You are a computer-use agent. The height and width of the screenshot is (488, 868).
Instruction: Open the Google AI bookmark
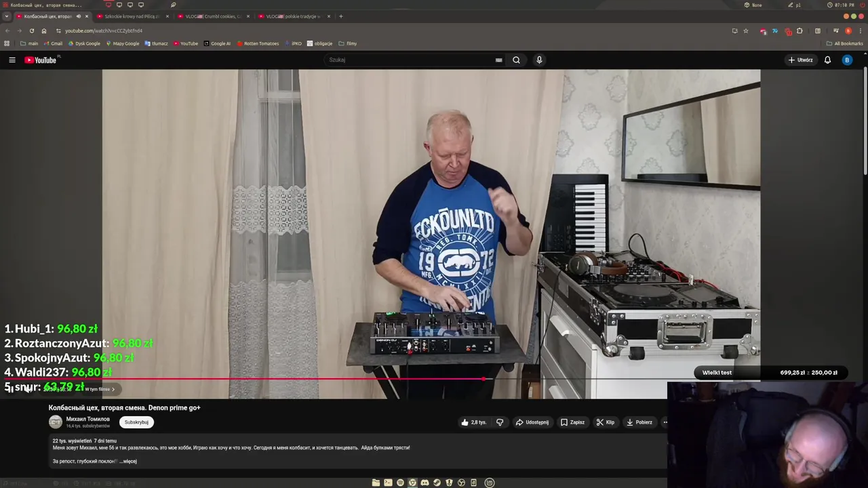point(217,43)
